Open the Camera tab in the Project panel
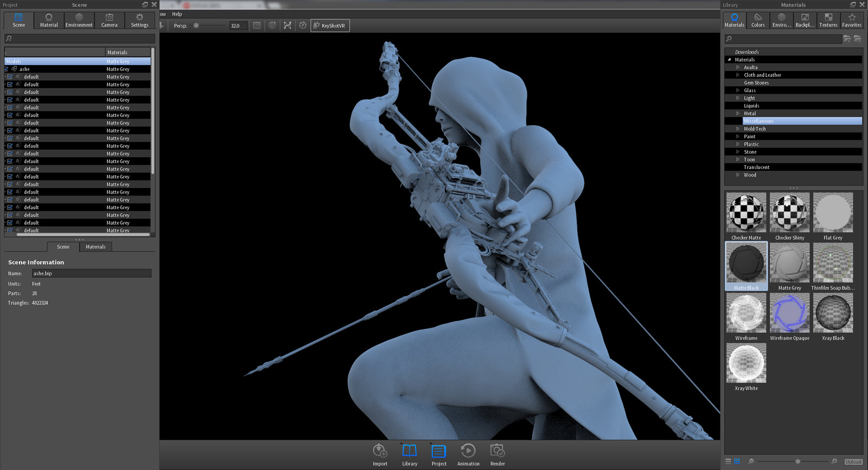Viewport: 868px width, 470px height. (109, 21)
